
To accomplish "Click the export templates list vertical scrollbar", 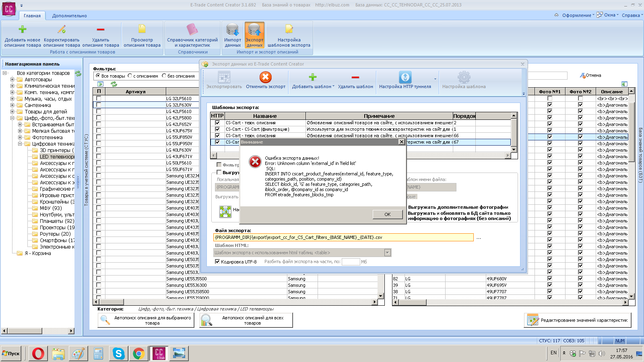I will 514,132.
